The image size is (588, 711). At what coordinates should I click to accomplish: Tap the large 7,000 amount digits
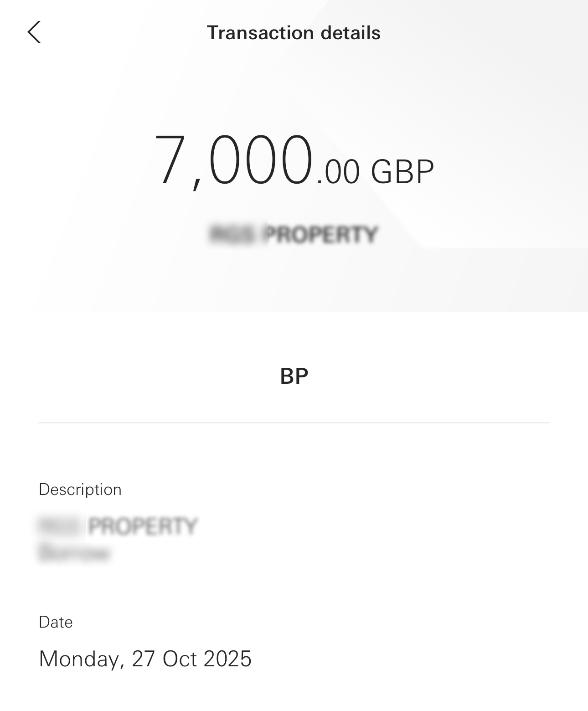click(x=234, y=160)
